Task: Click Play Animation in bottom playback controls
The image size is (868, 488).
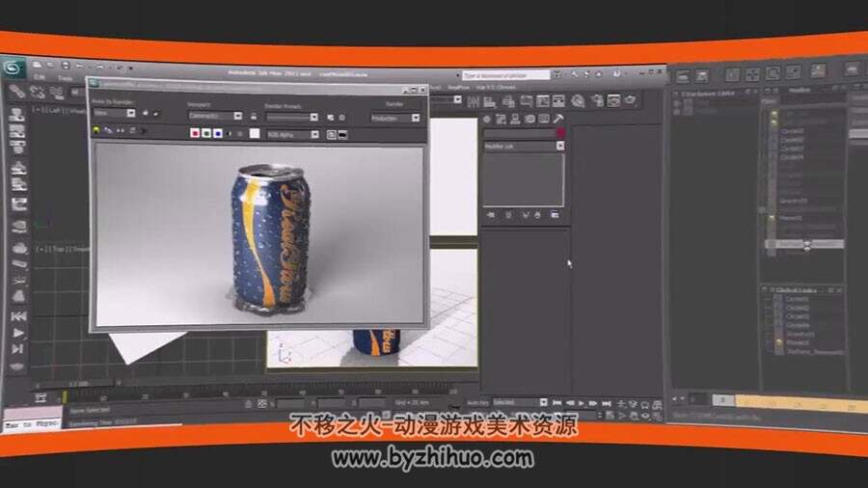Action: pos(582,403)
